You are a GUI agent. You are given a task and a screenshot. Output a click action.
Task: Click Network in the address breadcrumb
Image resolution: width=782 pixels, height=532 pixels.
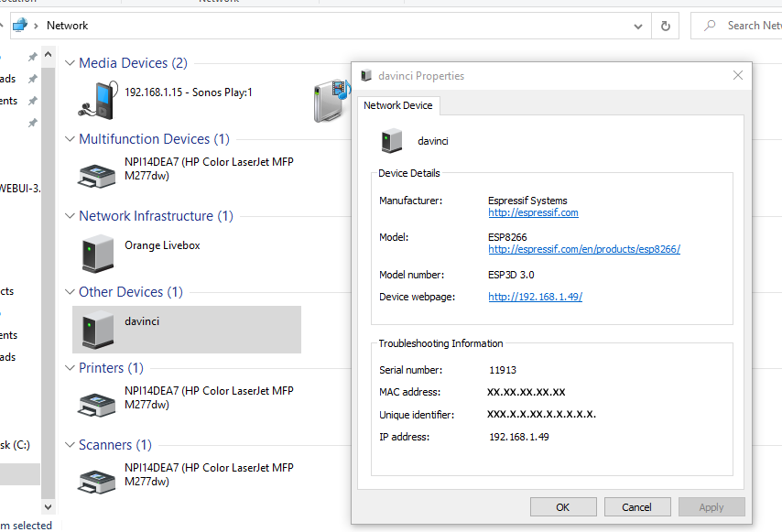point(68,26)
